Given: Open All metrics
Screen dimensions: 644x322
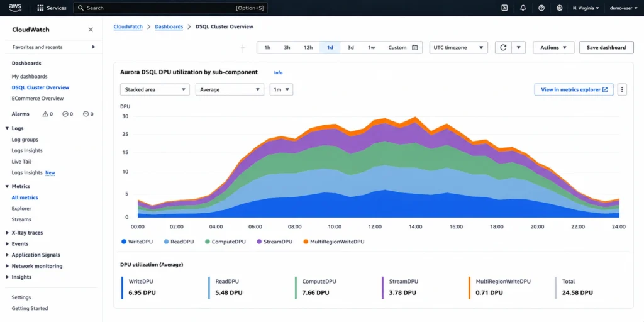Looking at the screenshot, I should pos(25,197).
